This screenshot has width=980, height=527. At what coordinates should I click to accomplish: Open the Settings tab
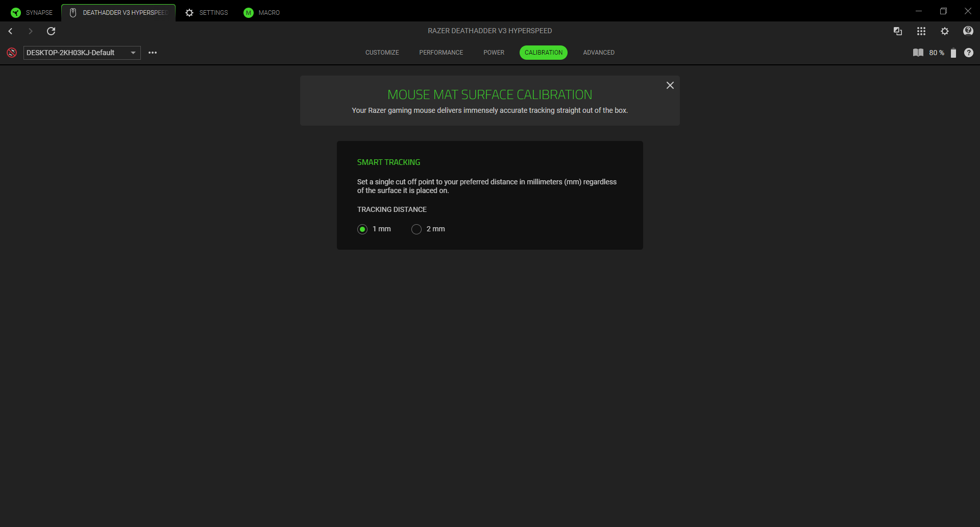pyautogui.click(x=207, y=12)
